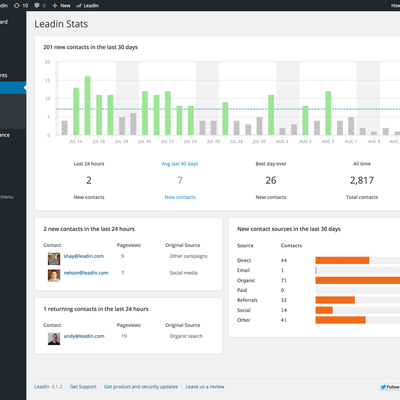Click Get product and security updates link
This screenshot has width=400, height=400.
pyautogui.click(x=141, y=387)
